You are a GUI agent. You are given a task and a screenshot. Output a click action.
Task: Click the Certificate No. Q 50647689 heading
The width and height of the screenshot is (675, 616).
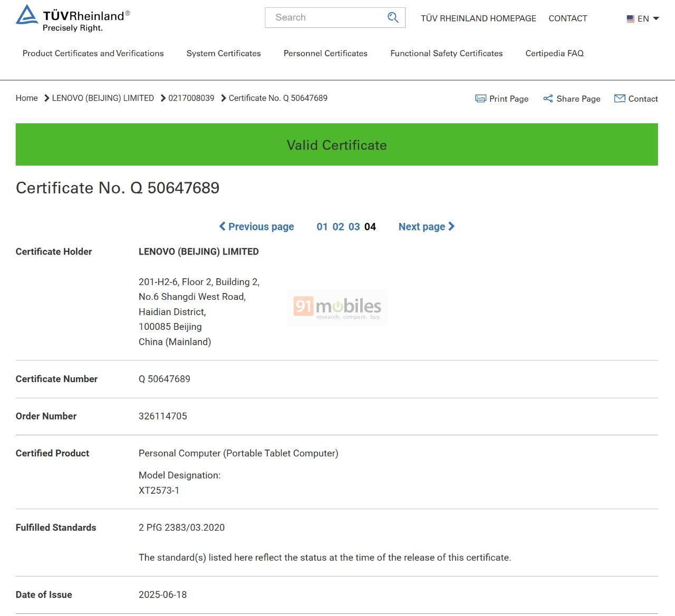click(x=118, y=188)
